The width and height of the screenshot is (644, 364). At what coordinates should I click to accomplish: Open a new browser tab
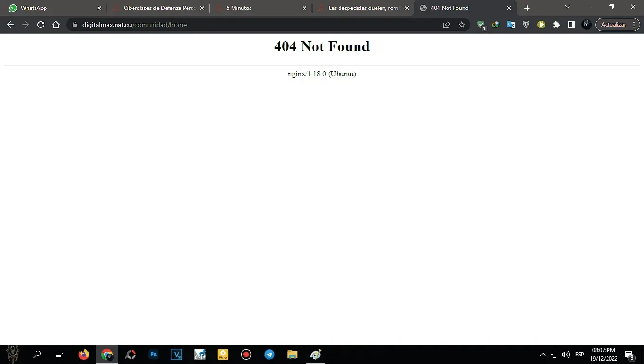tap(527, 8)
